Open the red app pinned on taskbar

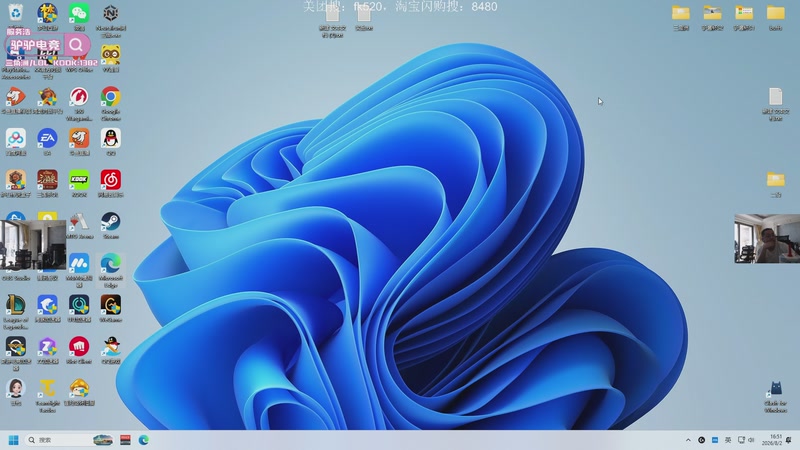126,440
